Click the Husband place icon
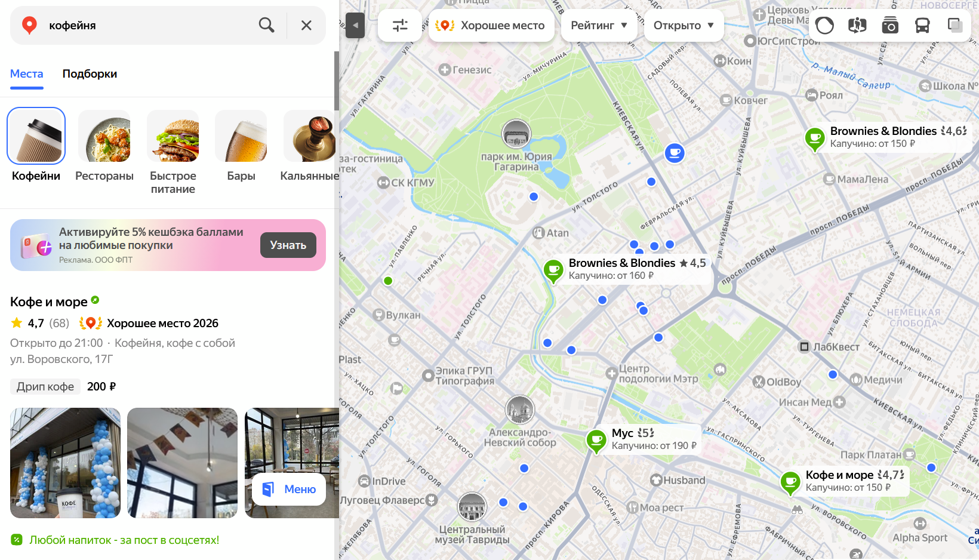 (x=656, y=481)
